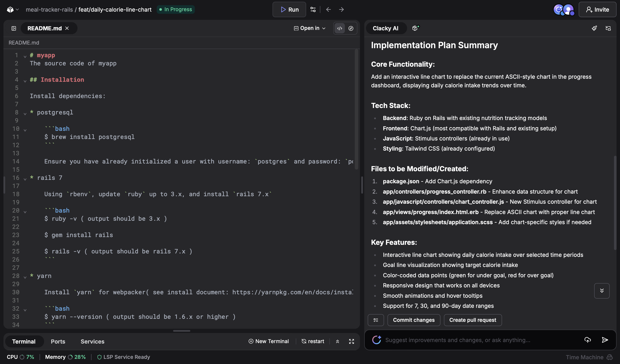This screenshot has width=620, height=364.
Task: Upload attachment with cloud icon
Action: pos(587,340)
